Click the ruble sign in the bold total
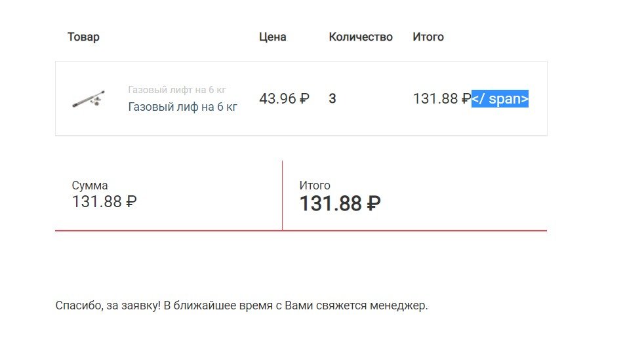The image size is (644, 352). click(373, 203)
